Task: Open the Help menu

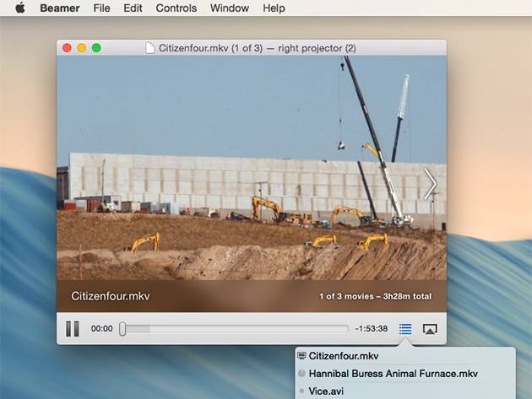Action: [x=274, y=8]
